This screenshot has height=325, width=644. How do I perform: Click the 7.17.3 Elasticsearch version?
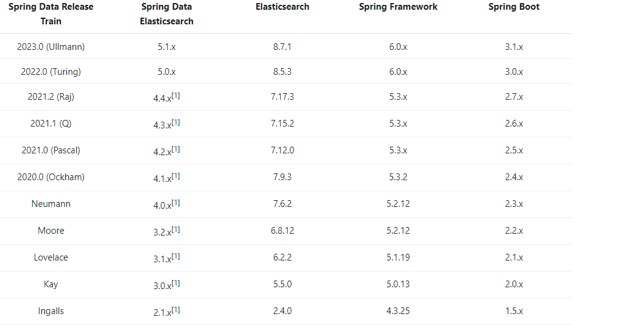[282, 97]
